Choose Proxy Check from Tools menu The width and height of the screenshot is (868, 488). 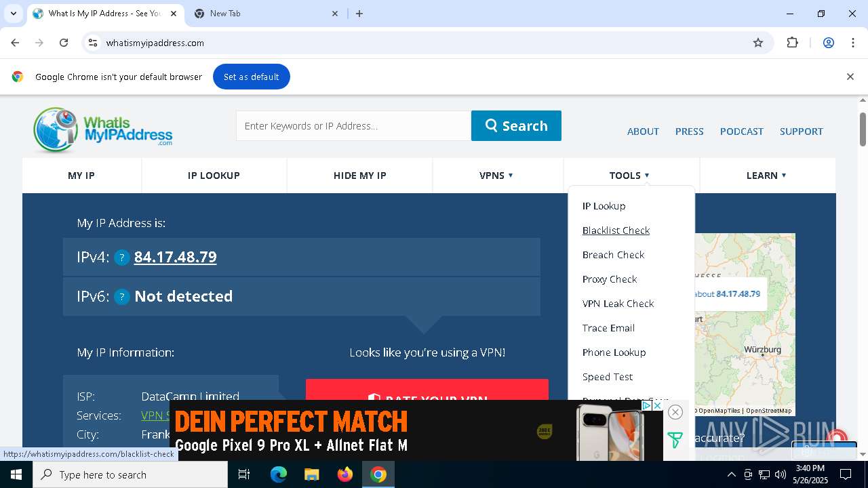(x=610, y=279)
